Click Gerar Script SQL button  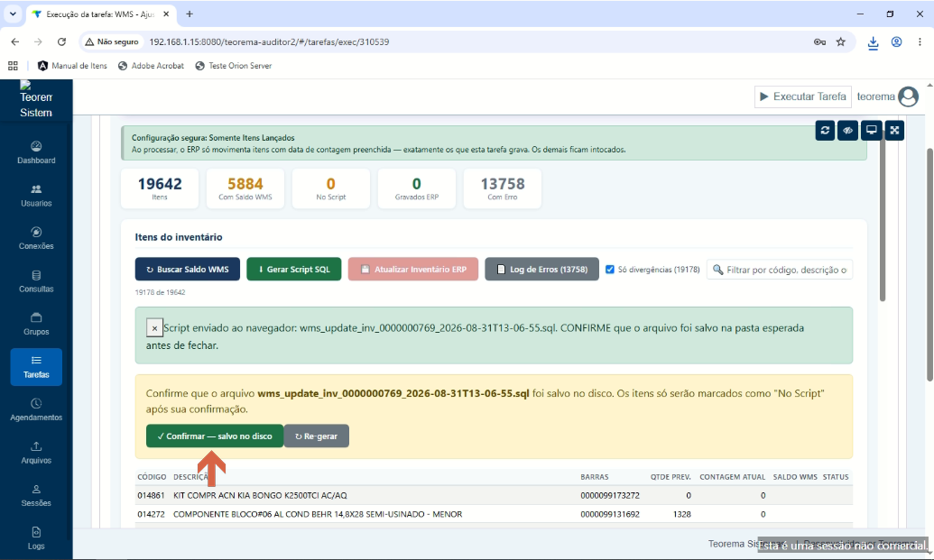point(293,269)
